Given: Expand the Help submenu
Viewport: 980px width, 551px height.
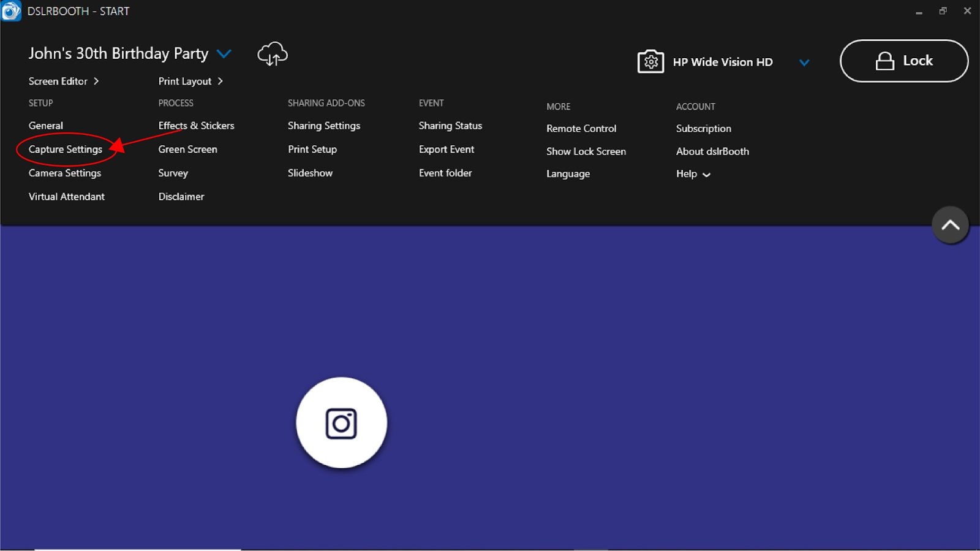Looking at the screenshot, I should [693, 174].
